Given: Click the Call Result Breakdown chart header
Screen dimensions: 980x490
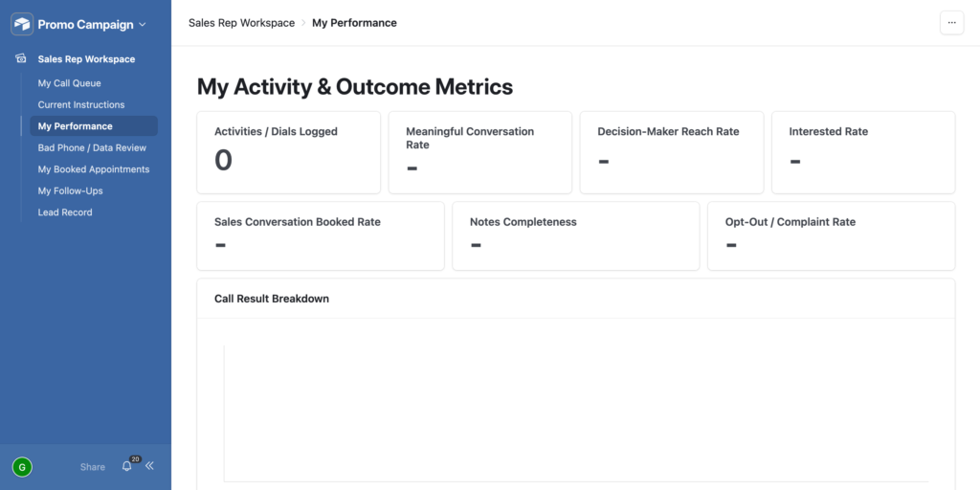Looking at the screenshot, I should [575, 299].
